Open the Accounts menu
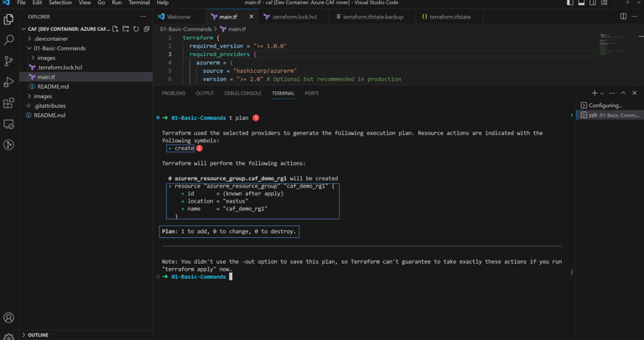The height and width of the screenshot is (340, 644). tap(9, 317)
